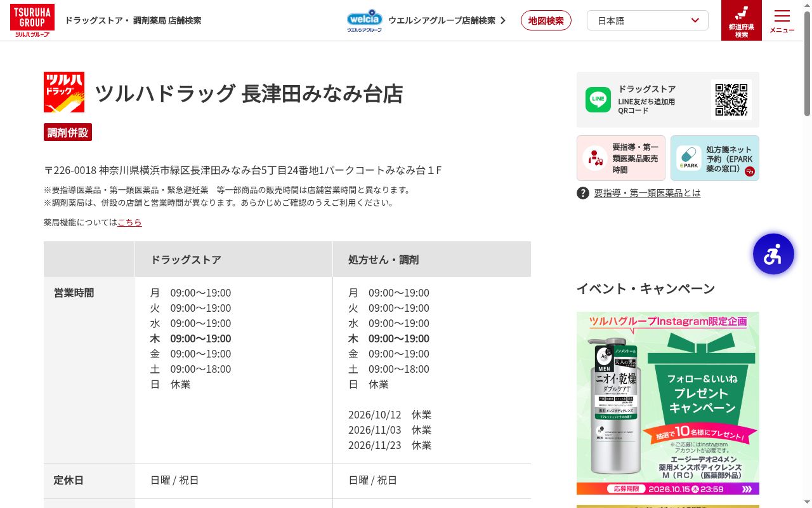Click the ツルハドラッグ store brand logo
This screenshot has width=812, height=508.
(63, 92)
